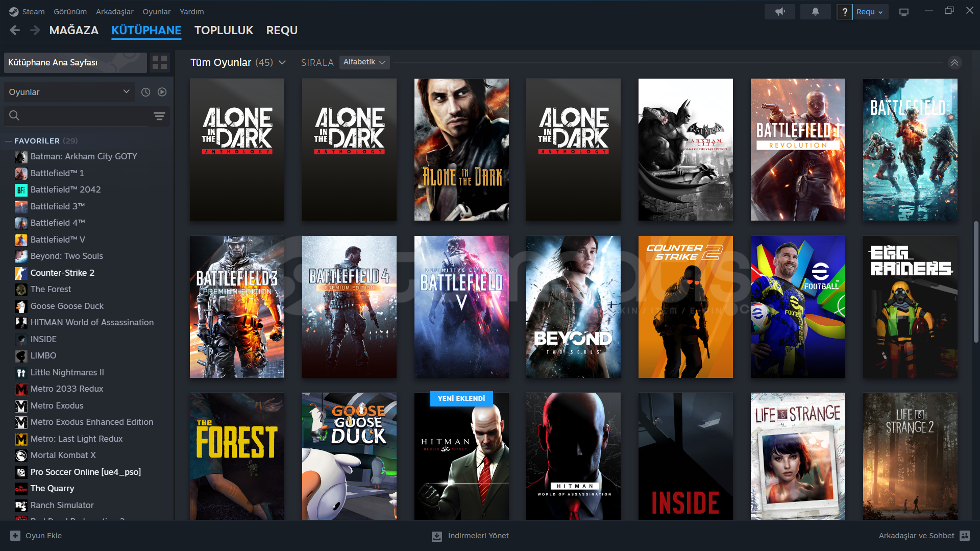The height and width of the screenshot is (551, 980).
Task: Click Oyun Ekle button
Action: click(36, 536)
